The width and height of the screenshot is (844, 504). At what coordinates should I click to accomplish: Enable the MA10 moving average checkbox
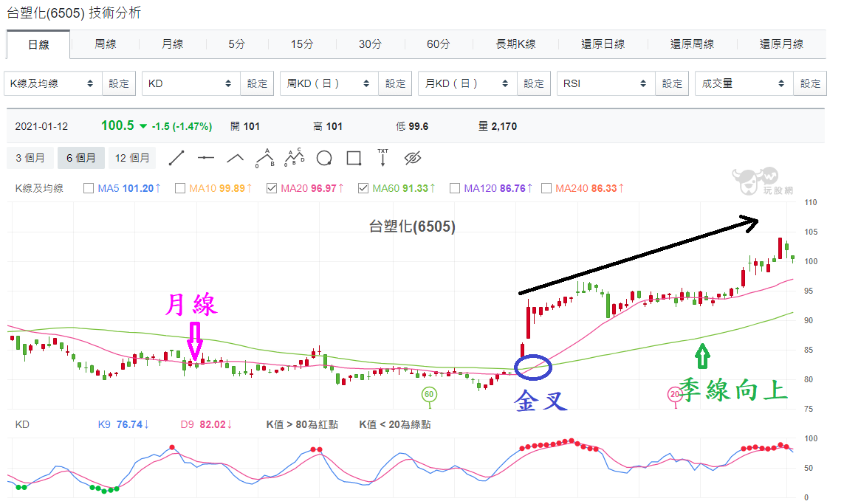(180, 188)
